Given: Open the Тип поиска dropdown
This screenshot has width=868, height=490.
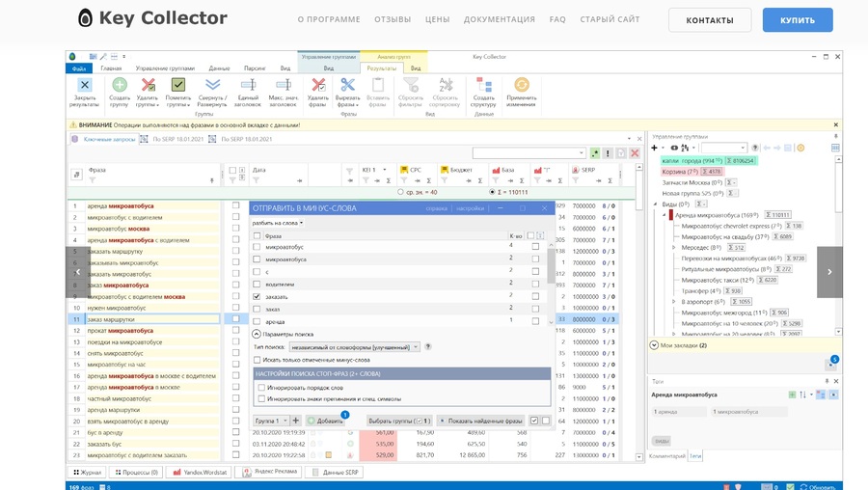Looking at the screenshot, I should coord(415,347).
